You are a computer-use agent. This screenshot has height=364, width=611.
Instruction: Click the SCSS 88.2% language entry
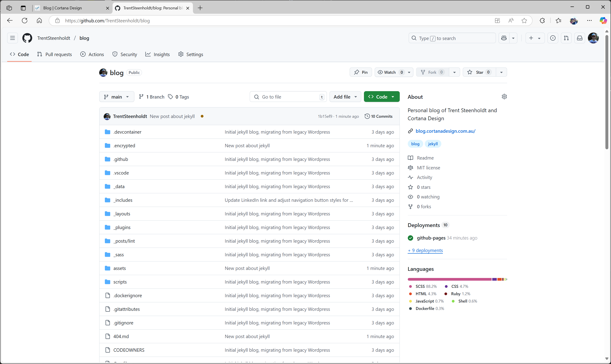(423, 286)
